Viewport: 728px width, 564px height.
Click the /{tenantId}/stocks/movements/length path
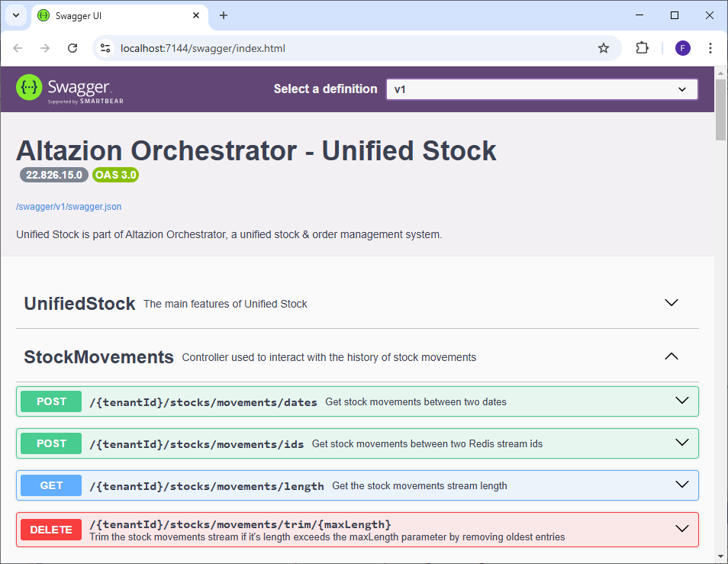207,486
